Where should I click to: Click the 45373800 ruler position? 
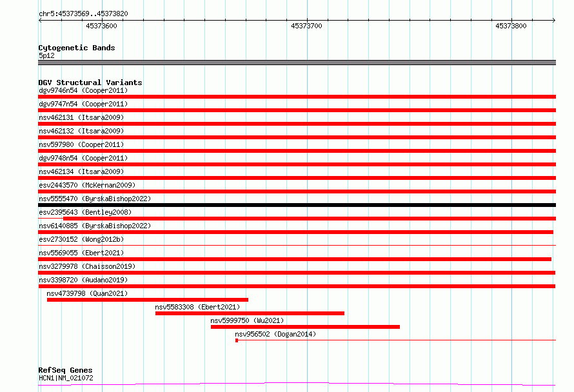(511, 26)
